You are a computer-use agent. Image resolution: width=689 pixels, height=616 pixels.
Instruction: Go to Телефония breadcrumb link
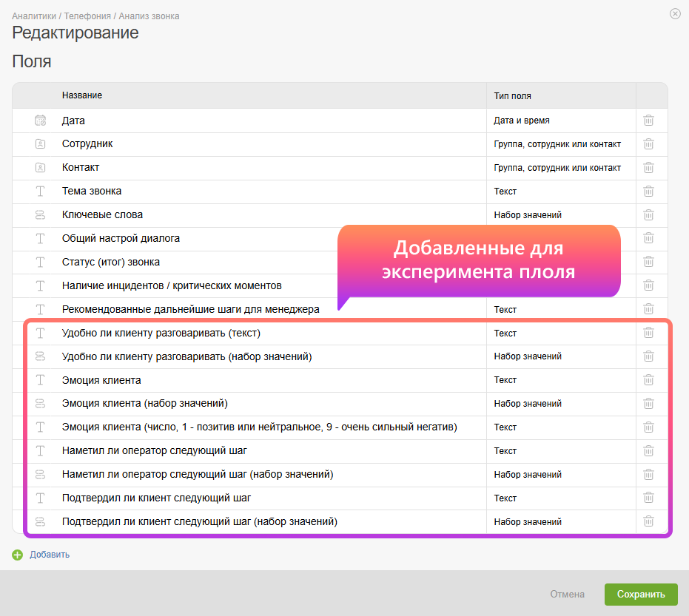88,16
